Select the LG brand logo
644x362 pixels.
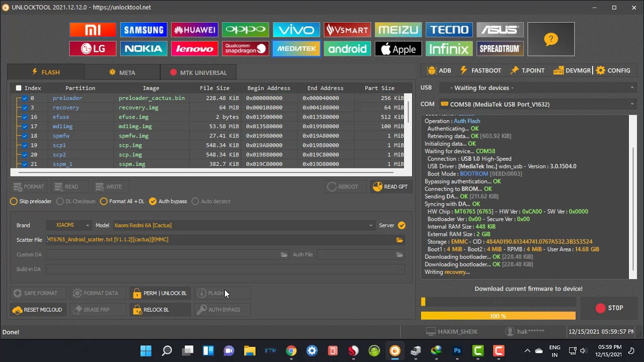(93, 49)
